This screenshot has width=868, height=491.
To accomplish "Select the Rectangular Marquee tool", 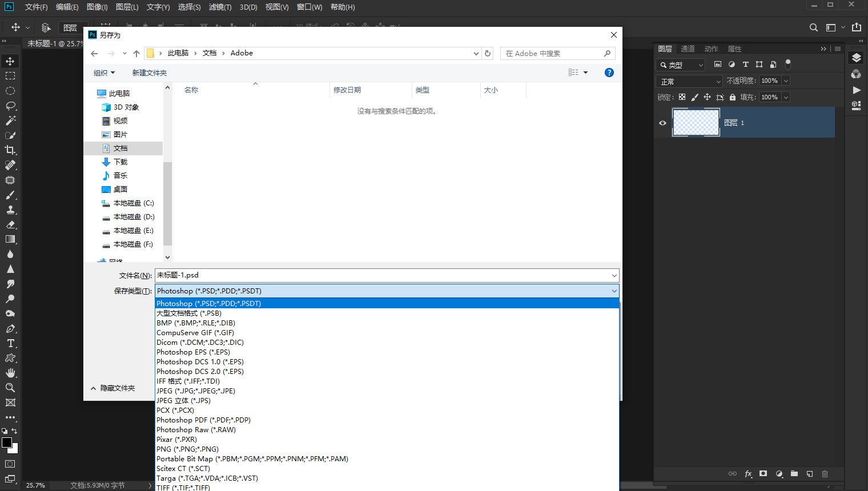I will click(10, 76).
